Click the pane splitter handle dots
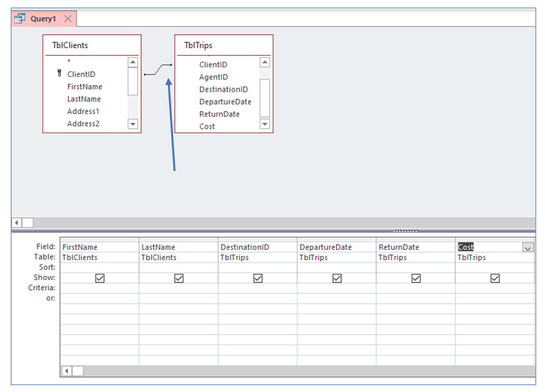The height and width of the screenshot is (392, 545). 406,231
